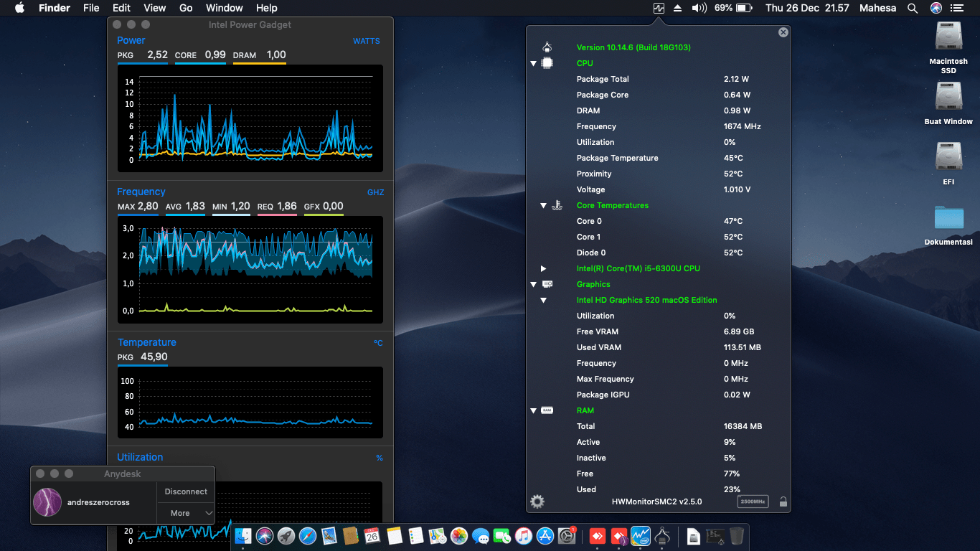The width and height of the screenshot is (980, 551).
Task: Open the View menu
Action: tap(155, 8)
